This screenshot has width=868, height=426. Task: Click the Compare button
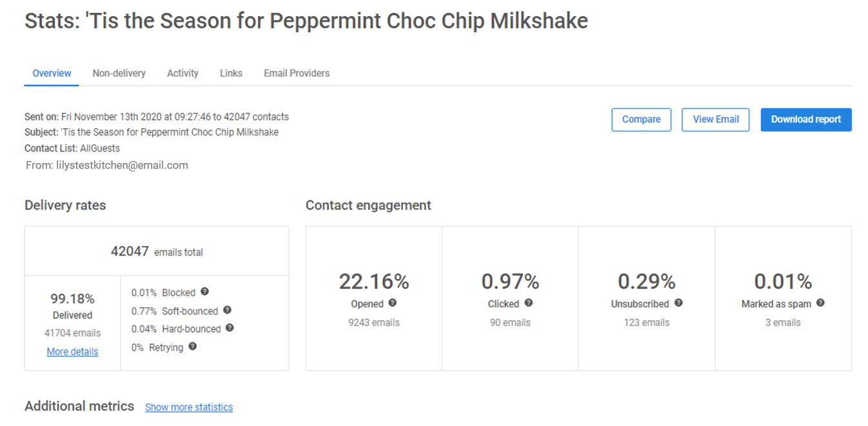(x=641, y=119)
